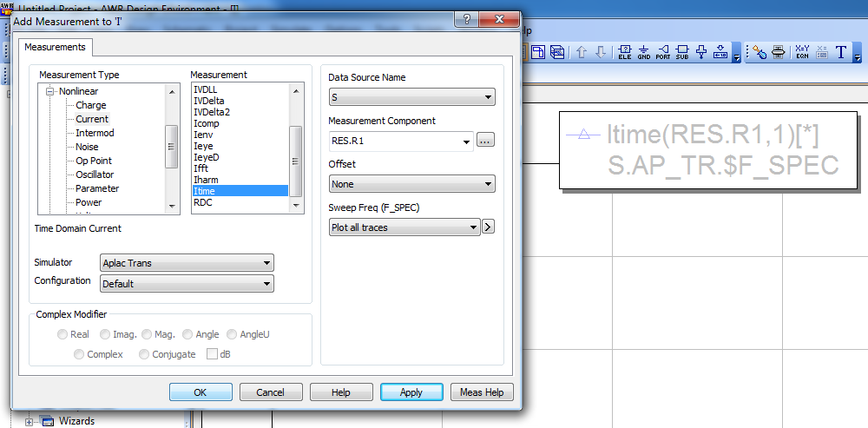
Task: Choose Ifft in Measurement list
Action: 240,168
